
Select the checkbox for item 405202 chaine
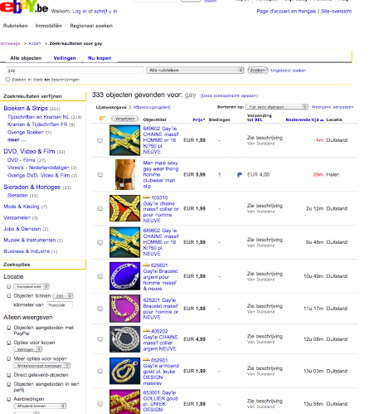coord(100,339)
